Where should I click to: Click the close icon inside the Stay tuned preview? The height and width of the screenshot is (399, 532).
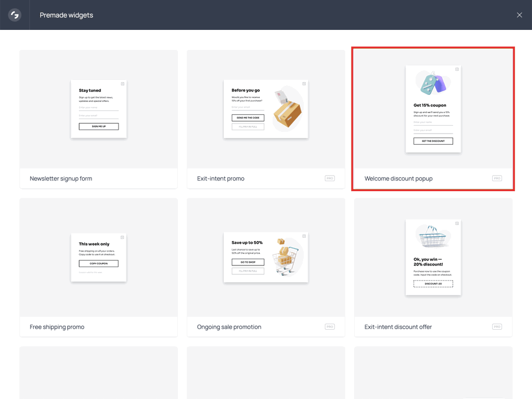[x=122, y=84]
